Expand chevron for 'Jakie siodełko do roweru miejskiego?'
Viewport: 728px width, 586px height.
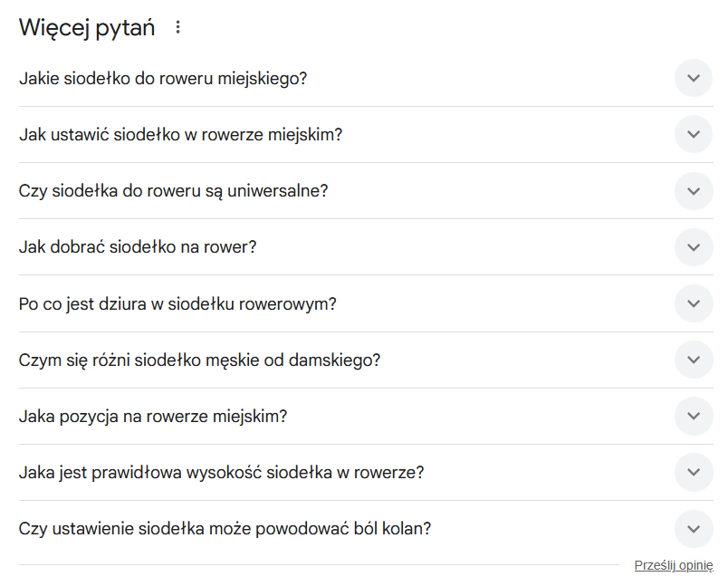pos(693,78)
